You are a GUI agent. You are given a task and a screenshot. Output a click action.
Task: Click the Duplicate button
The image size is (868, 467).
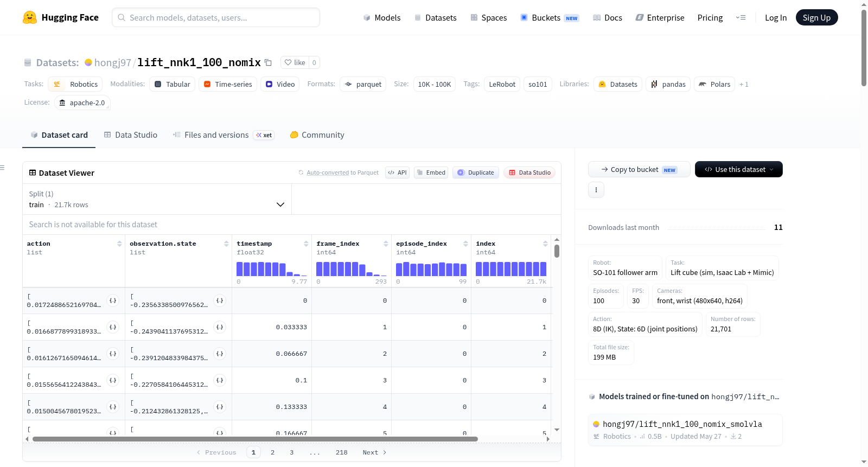coord(476,172)
